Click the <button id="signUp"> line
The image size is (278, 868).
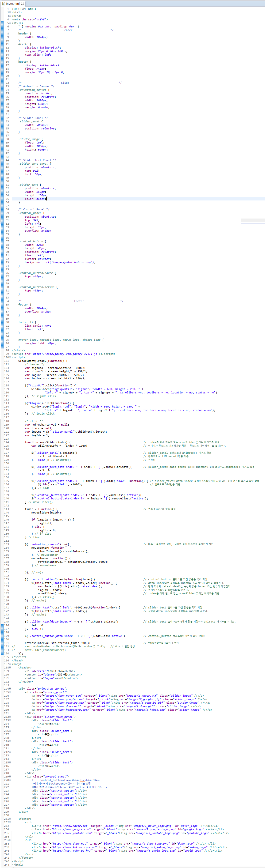click(x=53, y=675)
